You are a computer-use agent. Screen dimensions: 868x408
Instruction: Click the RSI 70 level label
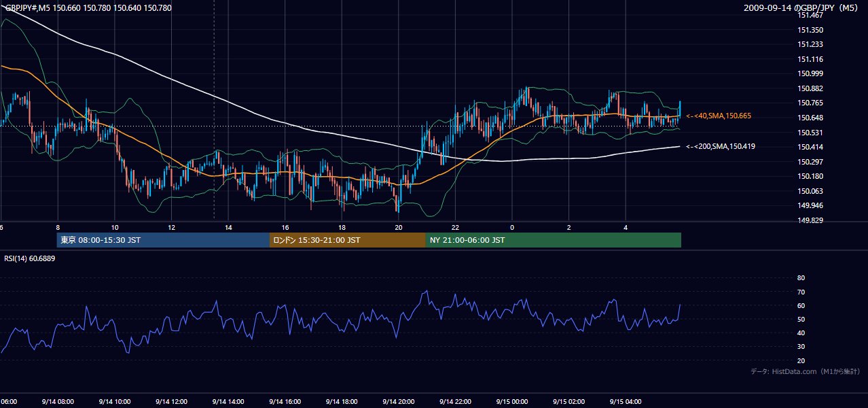(x=801, y=292)
